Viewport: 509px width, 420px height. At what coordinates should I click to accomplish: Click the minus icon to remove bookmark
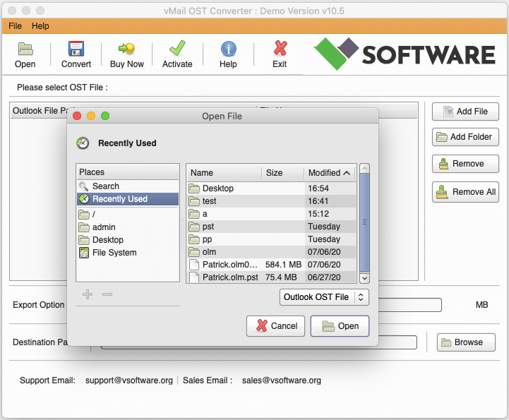tap(107, 294)
